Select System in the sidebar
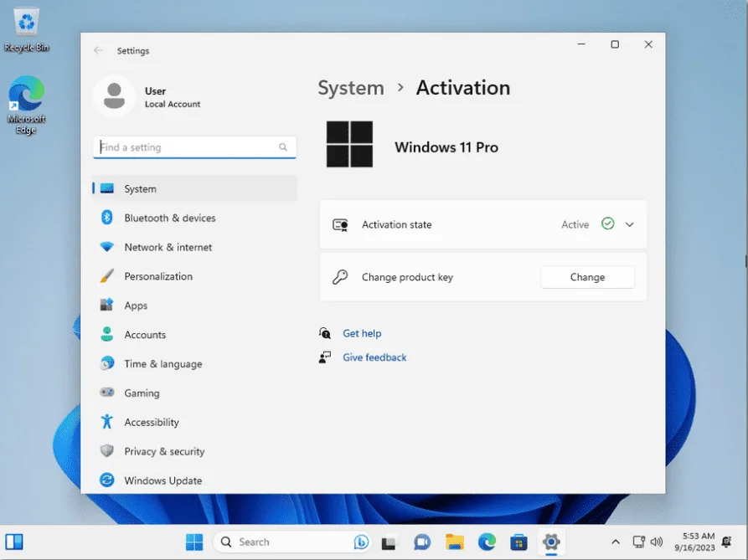Image resolution: width=748 pixels, height=560 pixels. [194, 188]
